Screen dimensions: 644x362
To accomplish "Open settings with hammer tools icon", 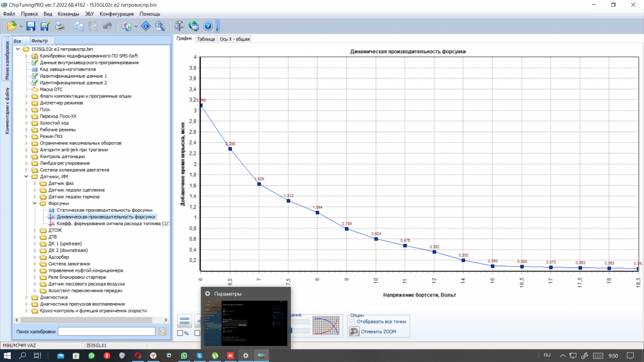I will coord(179,26).
